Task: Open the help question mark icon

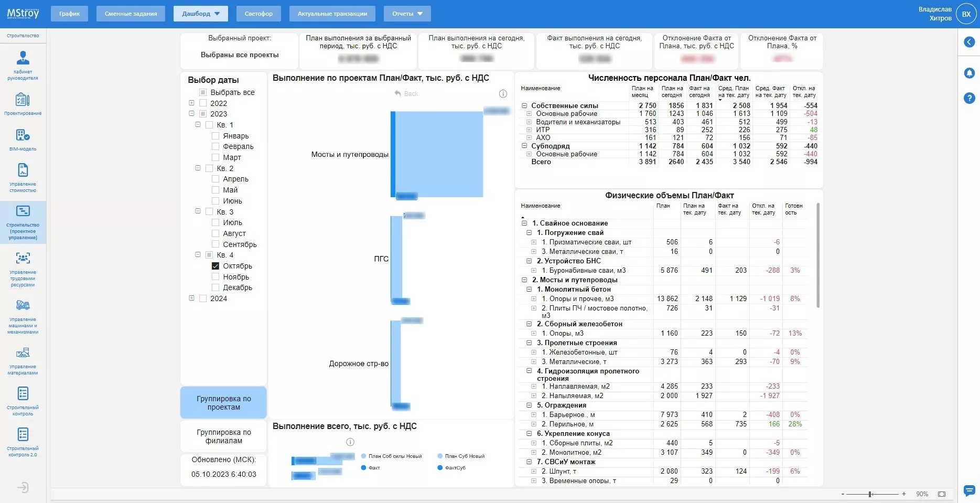Action: pos(969,98)
